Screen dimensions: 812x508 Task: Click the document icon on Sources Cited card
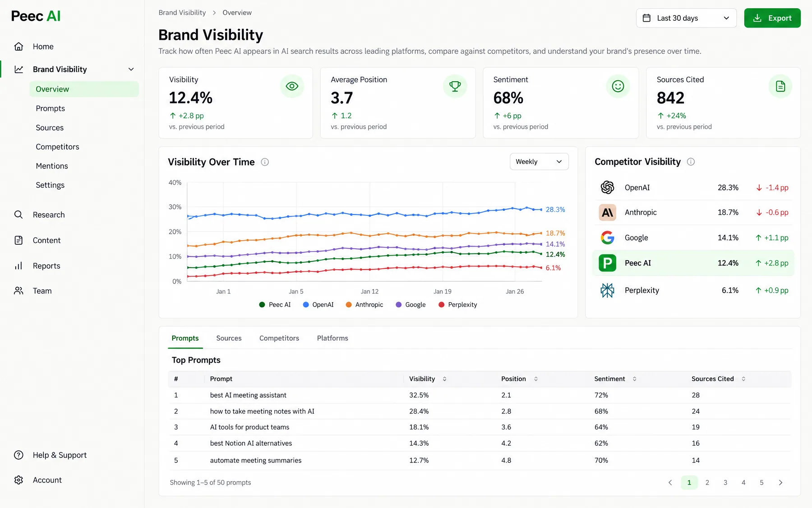780,86
